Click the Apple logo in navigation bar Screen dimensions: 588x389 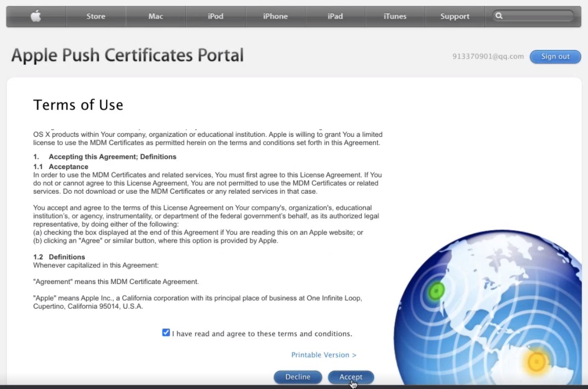tap(35, 16)
